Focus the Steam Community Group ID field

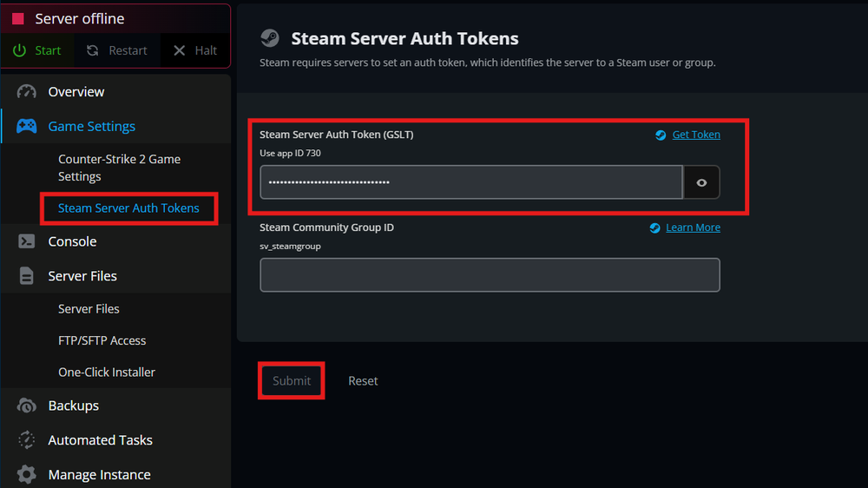(x=490, y=274)
